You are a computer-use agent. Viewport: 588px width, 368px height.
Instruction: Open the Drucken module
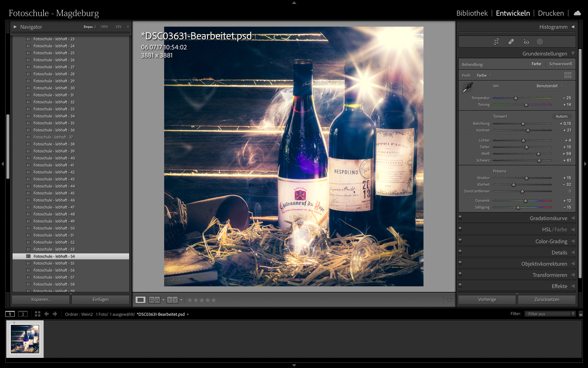tap(551, 13)
